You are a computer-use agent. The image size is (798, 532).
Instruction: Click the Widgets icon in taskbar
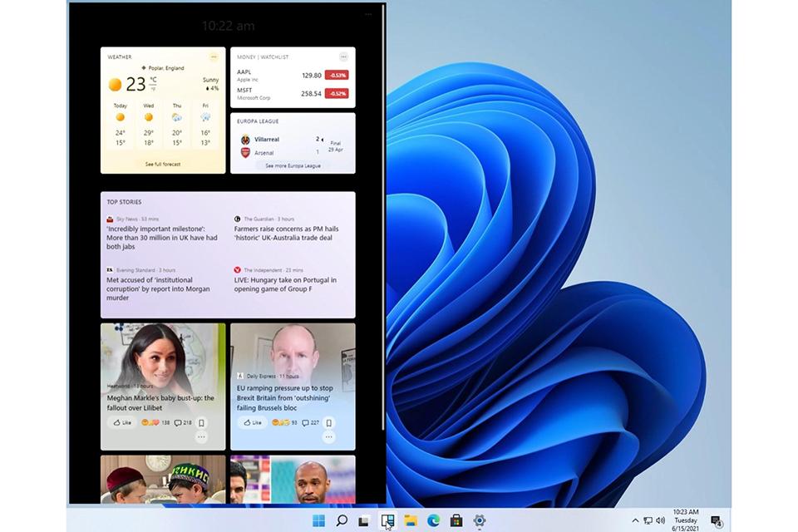[x=387, y=520]
